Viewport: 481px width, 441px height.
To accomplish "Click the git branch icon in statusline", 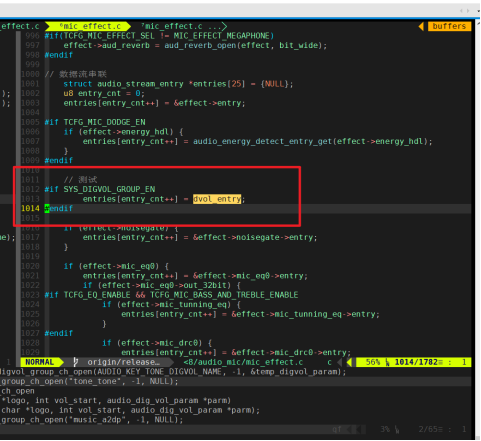I will (76, 362).
